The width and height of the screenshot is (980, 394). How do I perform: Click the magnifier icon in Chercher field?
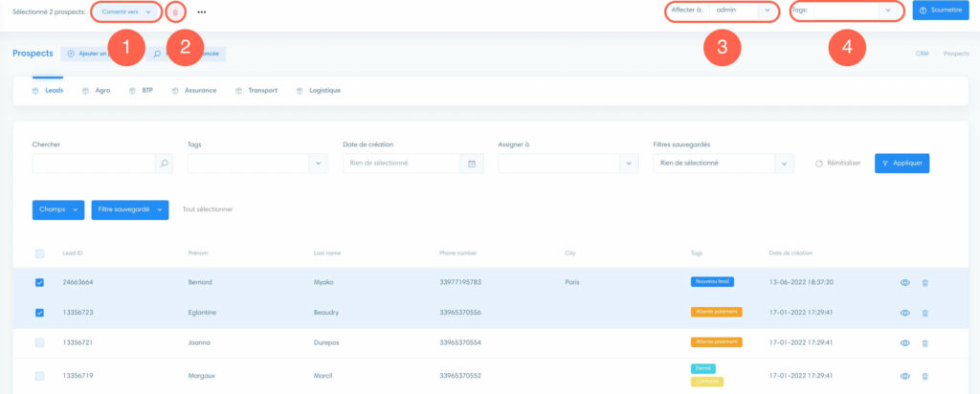[165, 164]
